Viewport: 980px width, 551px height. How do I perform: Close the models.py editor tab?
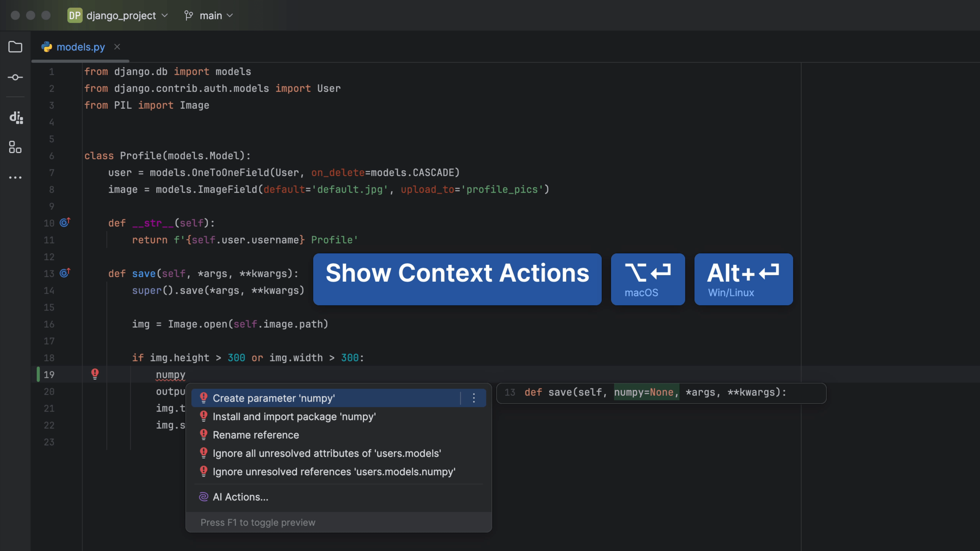pyautogui.click(x=117, y=47)
